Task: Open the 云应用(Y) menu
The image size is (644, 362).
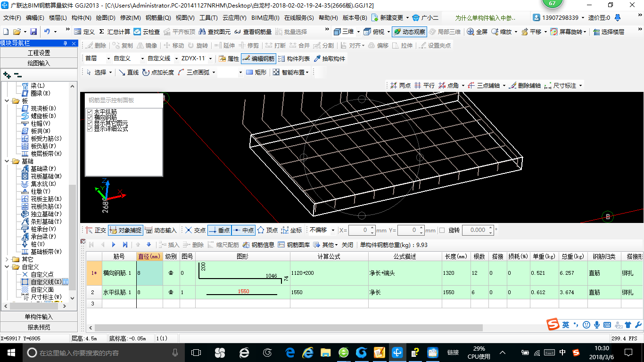Action: point(234,18)
